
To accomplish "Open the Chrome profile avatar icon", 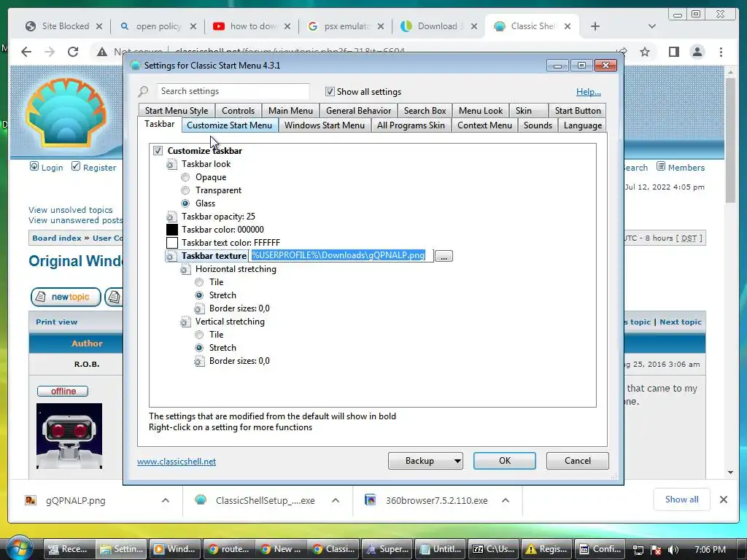I will point(697,52).
